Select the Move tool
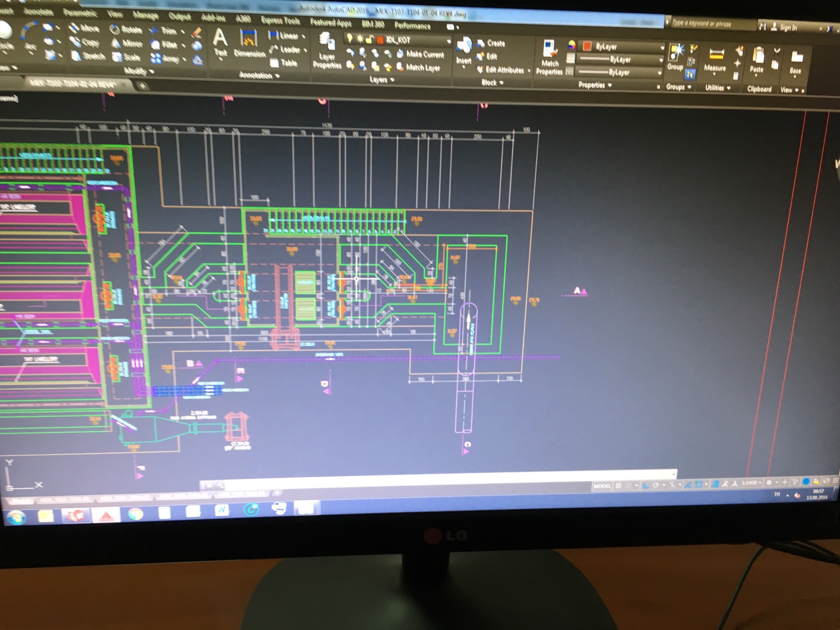Image resolution: width=840 pixels, height=630 pixels. [84, 28]
